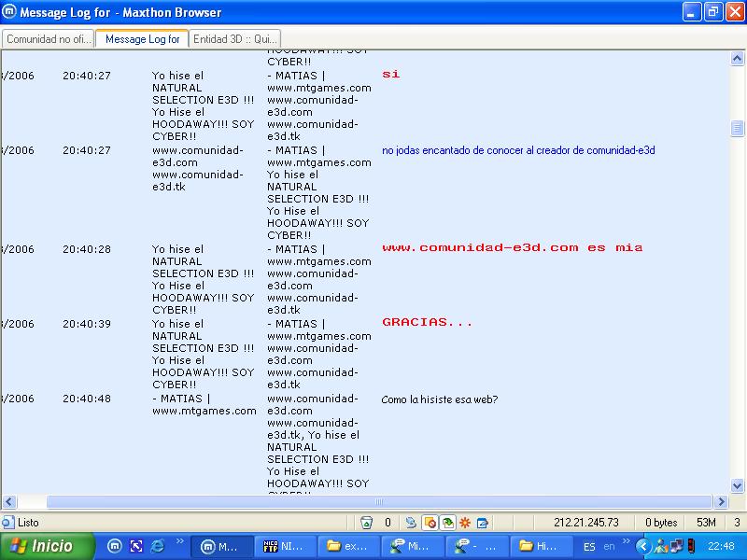Click the ES language indicator

589,547
